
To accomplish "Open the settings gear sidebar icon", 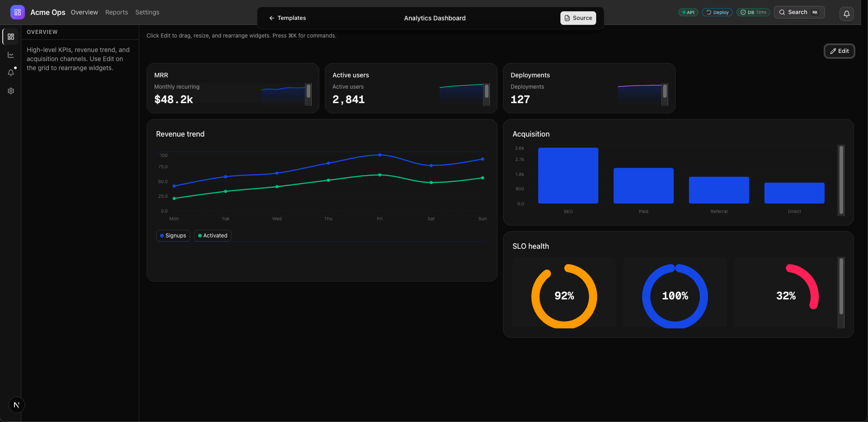I will tap(11, 91).
